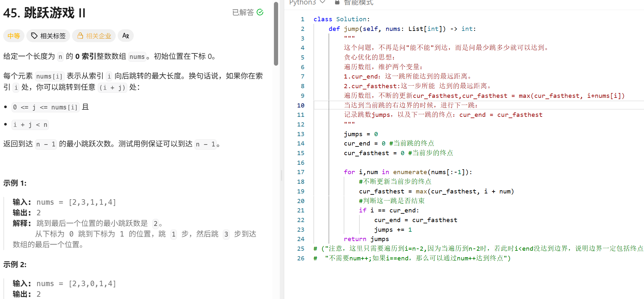
Task: Click the 'jumps += 1' line
Action: point(393,229)
